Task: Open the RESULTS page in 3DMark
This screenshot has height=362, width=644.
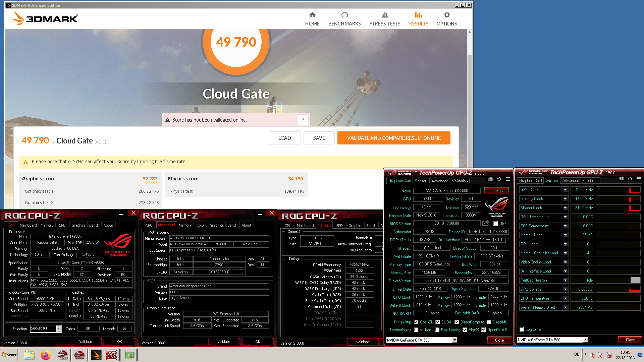Action: (x=419, y=19)
